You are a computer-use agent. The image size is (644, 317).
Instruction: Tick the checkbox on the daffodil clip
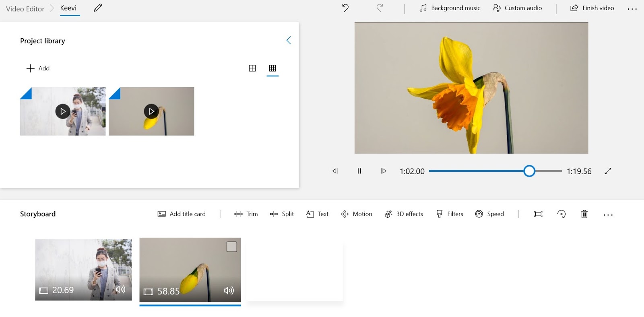point(231,247)
